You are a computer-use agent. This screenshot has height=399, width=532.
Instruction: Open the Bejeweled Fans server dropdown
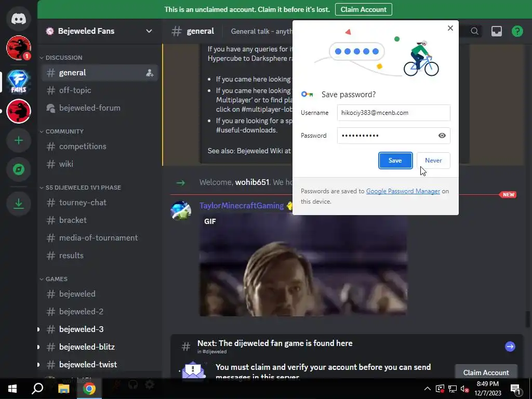coord(149,31)
